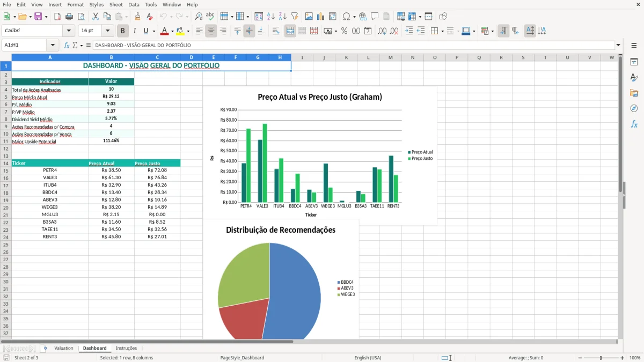This screenshot has width=644, height=362.
Task: Toggle Center Vertically alignment
Action: tap(249, 31)
